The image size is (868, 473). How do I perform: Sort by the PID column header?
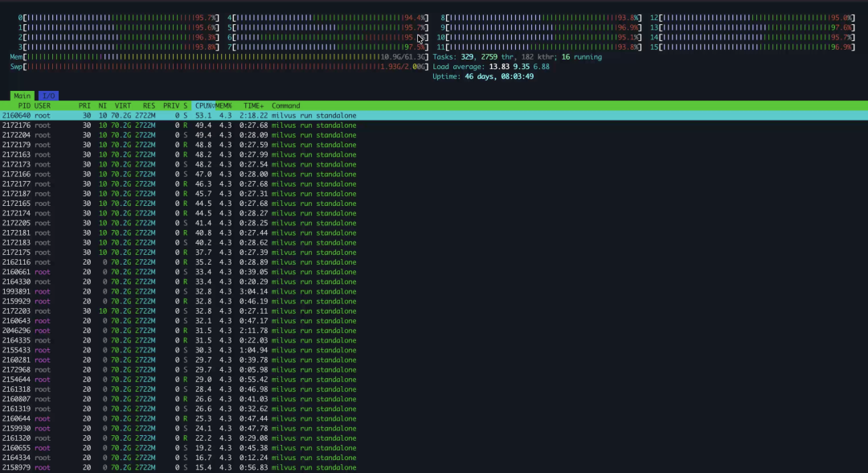tap(24, 106)
